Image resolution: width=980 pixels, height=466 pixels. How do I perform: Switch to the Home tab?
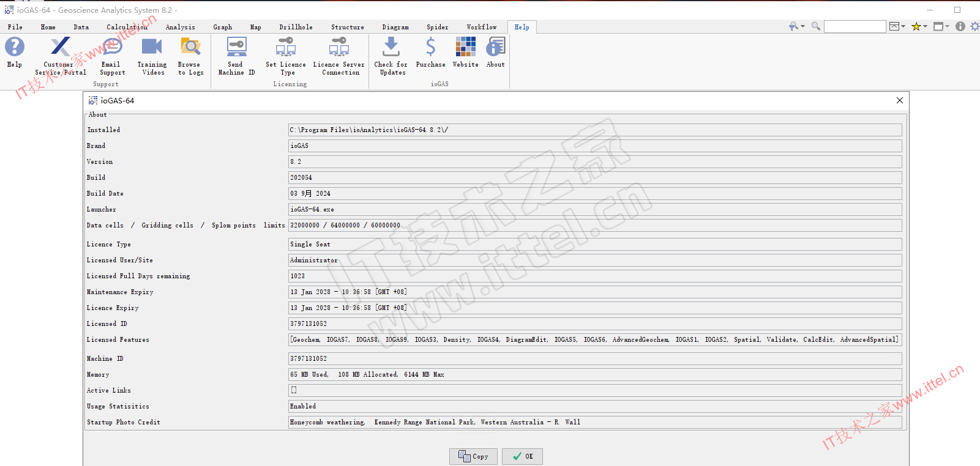point(48,27)
